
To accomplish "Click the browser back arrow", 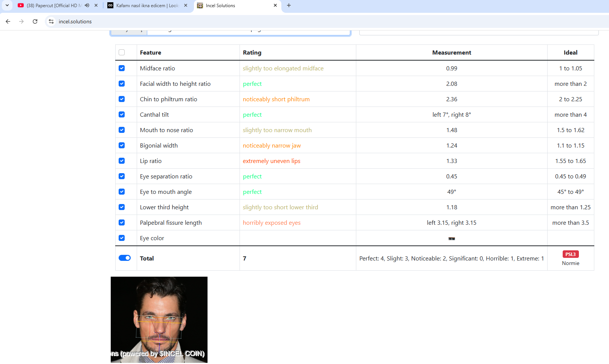I will tap(8, 21).
